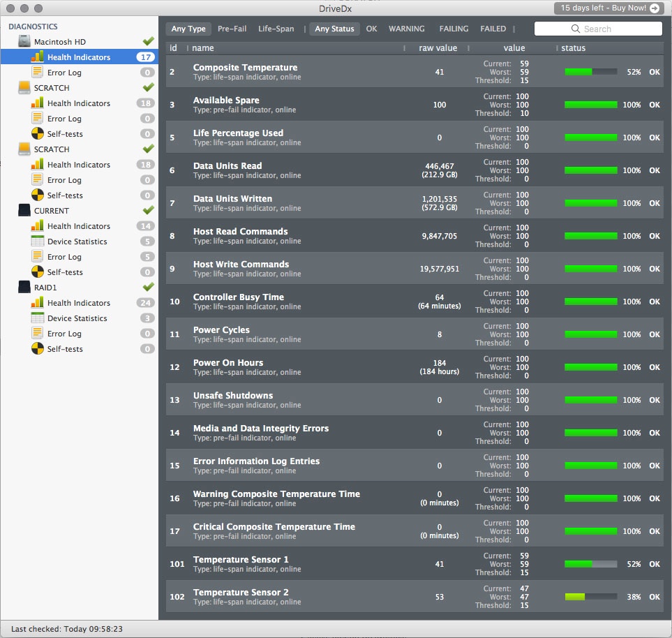672x638 pixels.
Task: Filter by Pre-Fail type
Action: coord(232,29)
